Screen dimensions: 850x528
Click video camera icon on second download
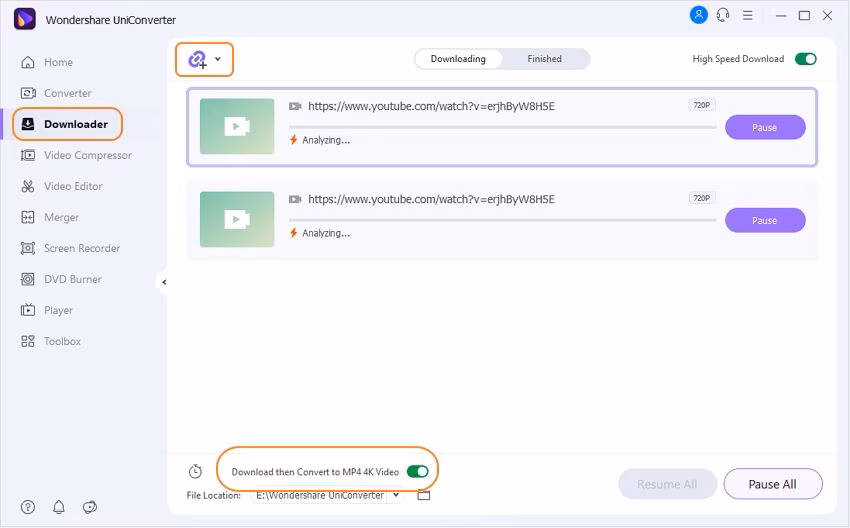coord(295,199)
